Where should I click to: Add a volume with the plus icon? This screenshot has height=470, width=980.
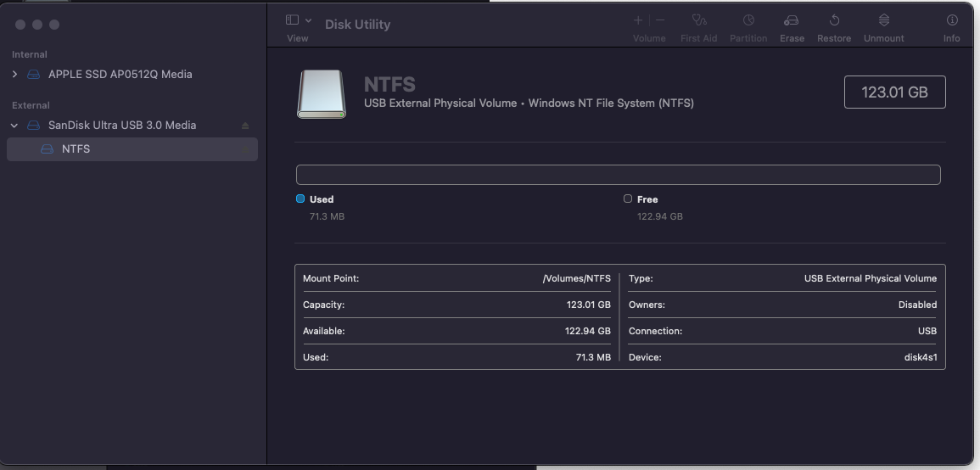click(x=637, y=20)
